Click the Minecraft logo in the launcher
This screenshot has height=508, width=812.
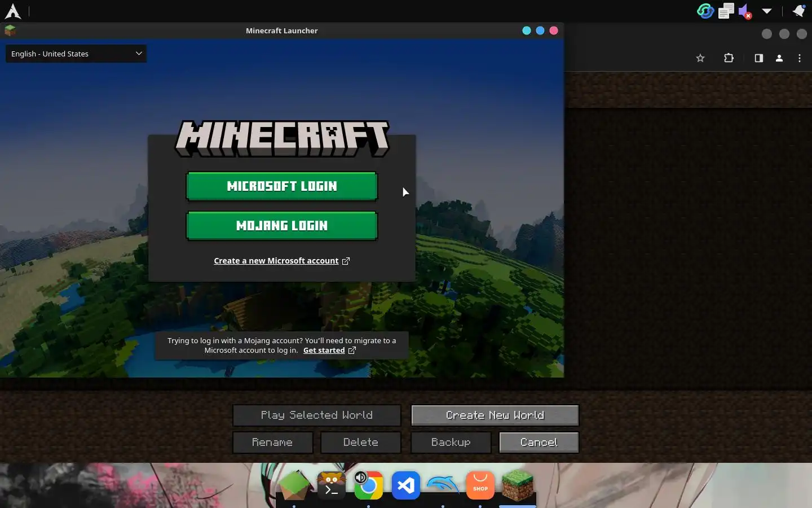pyautogui.click(x=282, y=138)
